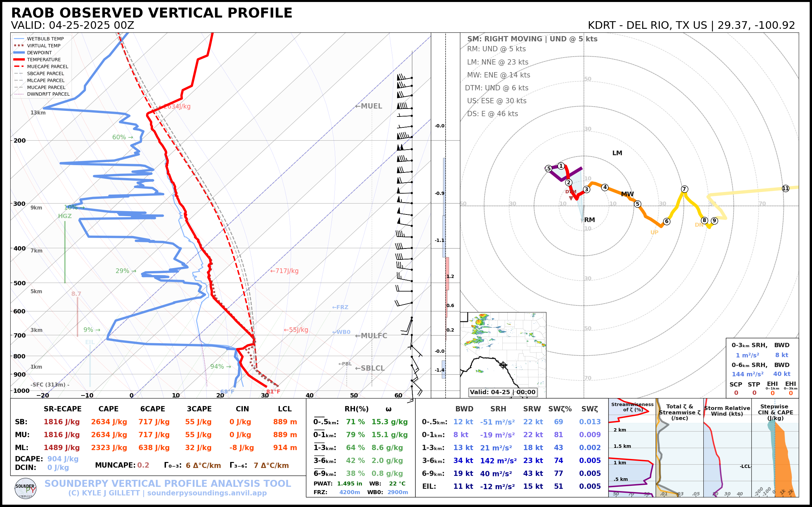
Task: Click the MULFC arrow label
Action: pos(371,336)
